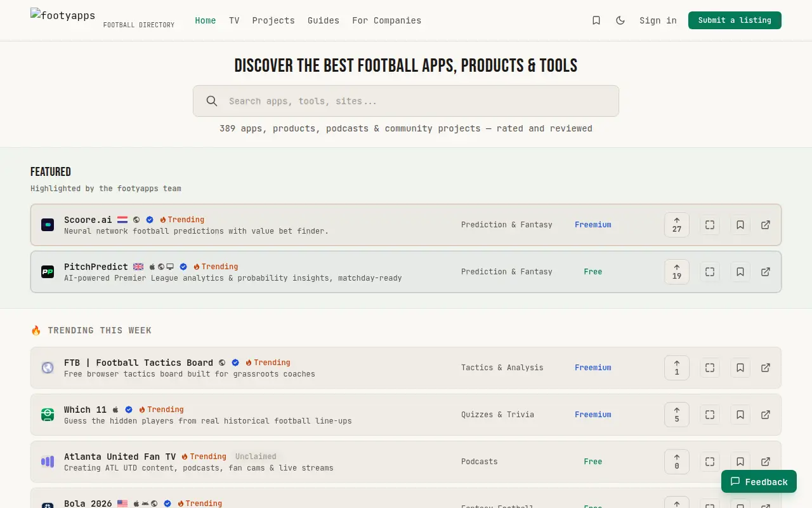The width and height of the screenshot is (812, 508).
Task: Open FTB Football Tactics Board external link
Action: [766, 368]
